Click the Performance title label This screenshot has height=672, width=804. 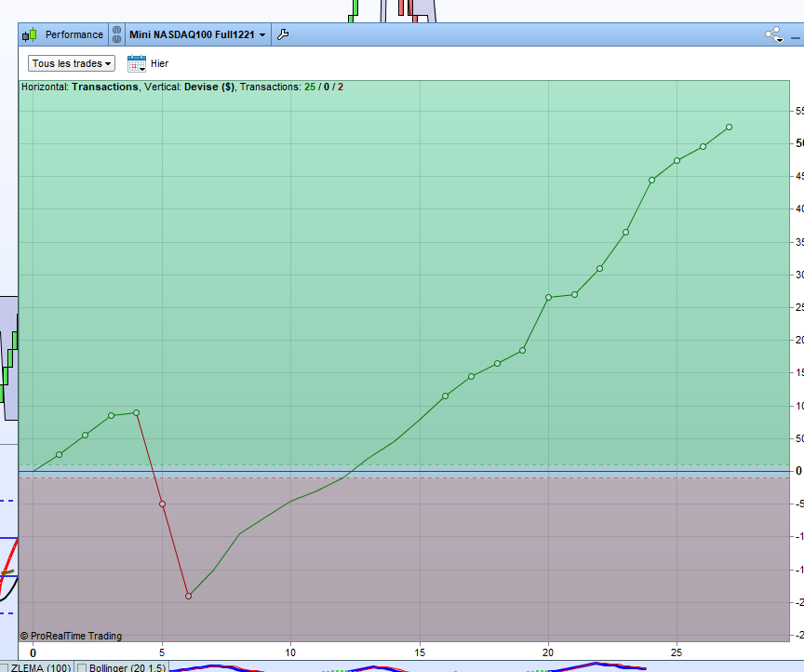tap(74, 34)
